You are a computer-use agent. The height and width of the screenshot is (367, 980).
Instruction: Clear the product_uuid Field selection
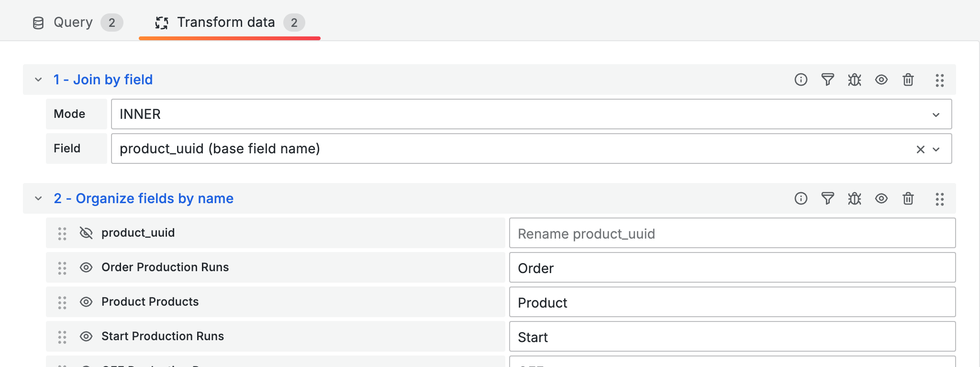[920, 149]
